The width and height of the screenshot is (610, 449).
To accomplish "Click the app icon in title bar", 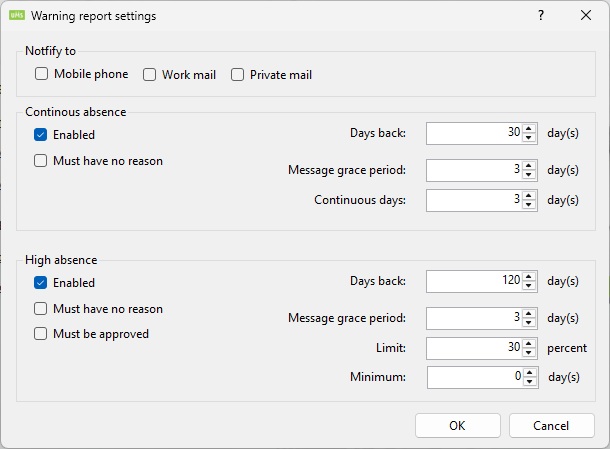I will click(x=16, y=16).
